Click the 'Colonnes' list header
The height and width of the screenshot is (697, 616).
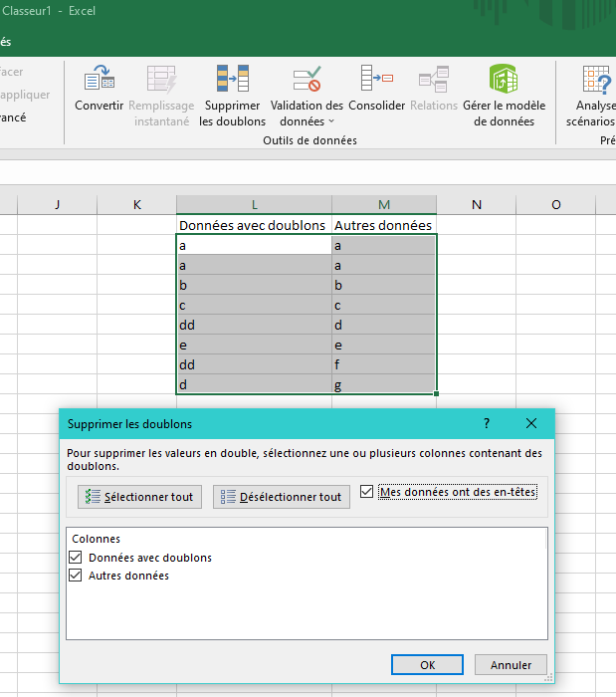click(96, 539)
